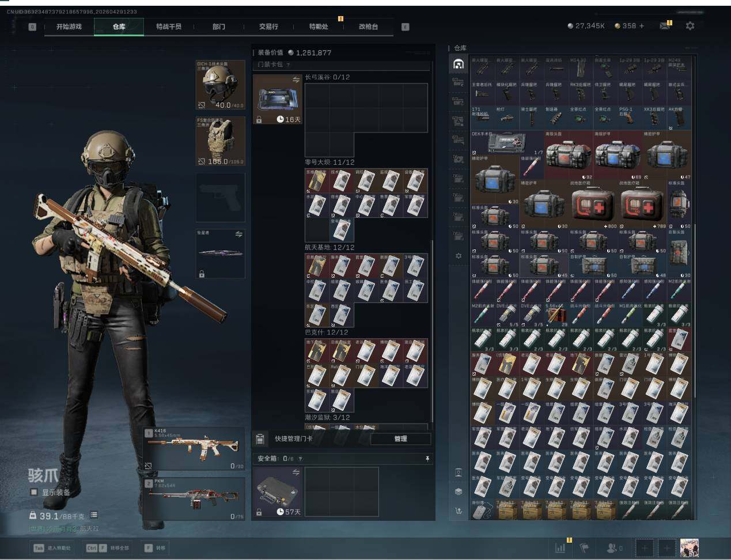Select the main warehouse category icon
The width and height of the screenshot is (731, 560).
click(459, 63)
